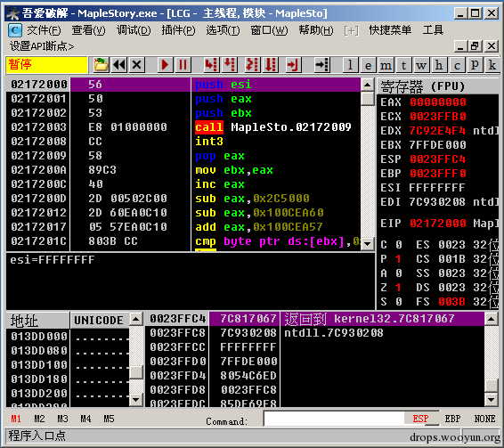Click the 设置API断点> link
504x448 pixels.
tap(42, 46)
